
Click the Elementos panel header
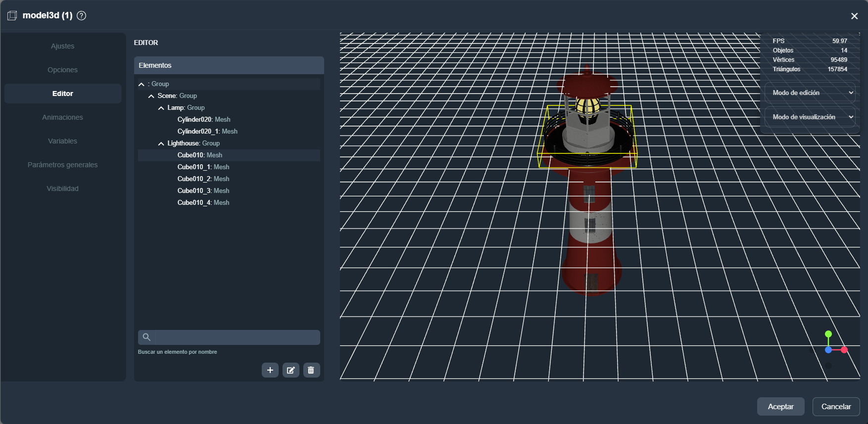pos(229,65)
